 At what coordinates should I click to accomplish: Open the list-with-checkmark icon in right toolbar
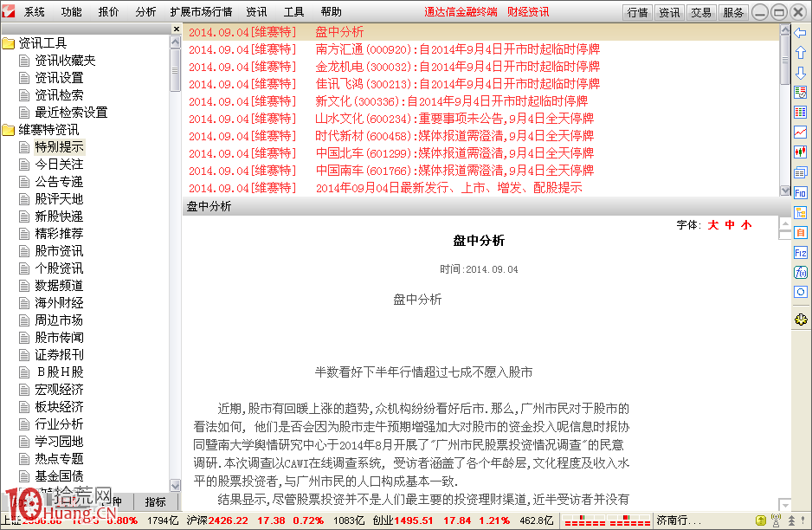[x=800, y=92]
